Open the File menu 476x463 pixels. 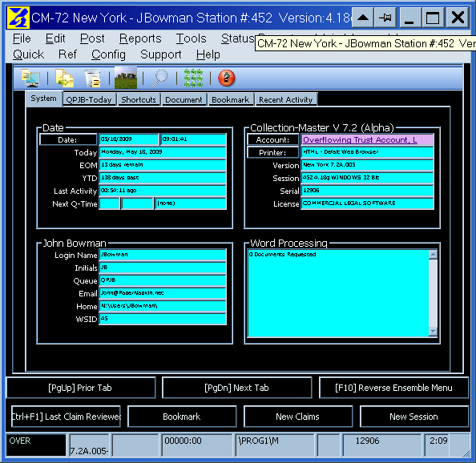(22, 38)
